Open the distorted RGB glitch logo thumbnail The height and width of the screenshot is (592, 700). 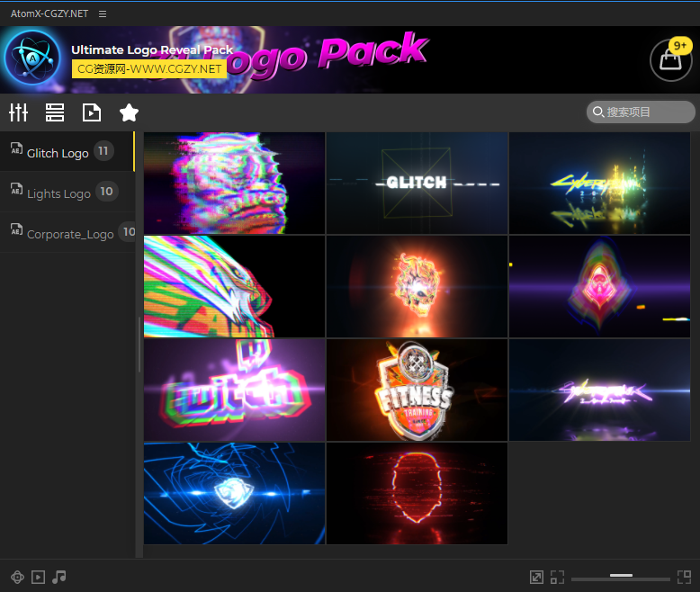point(234,183)
